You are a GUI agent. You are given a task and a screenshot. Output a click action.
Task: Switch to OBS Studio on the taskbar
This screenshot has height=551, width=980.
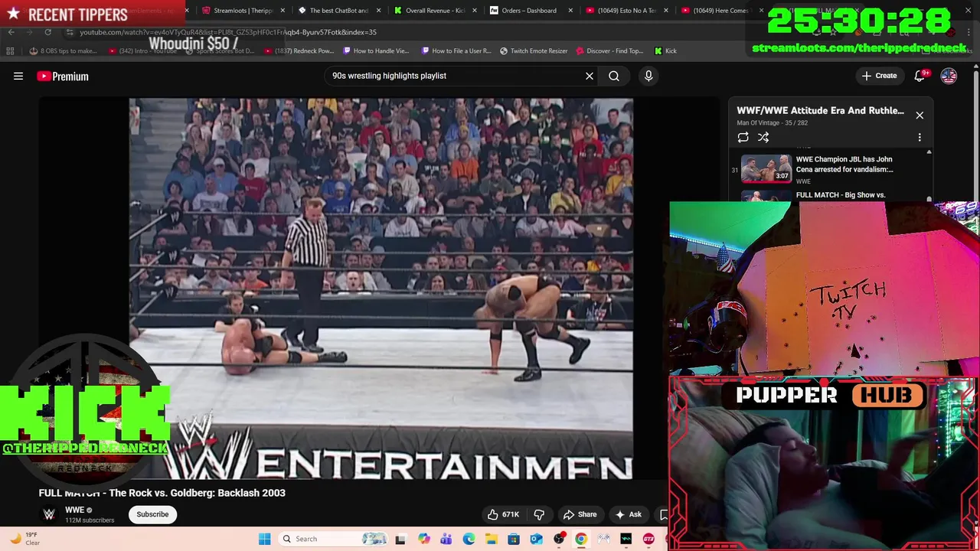[x=559, y=539]
